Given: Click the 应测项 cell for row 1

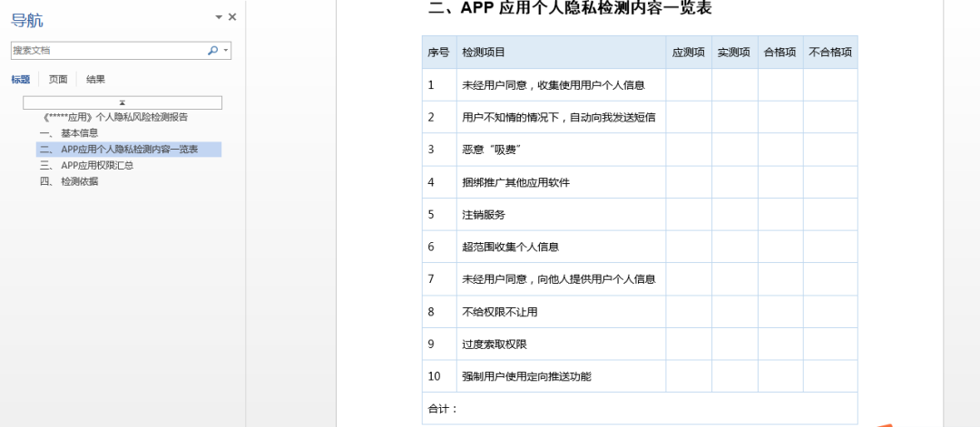Looking at the screenshot, I should click(x=689, y=85).
